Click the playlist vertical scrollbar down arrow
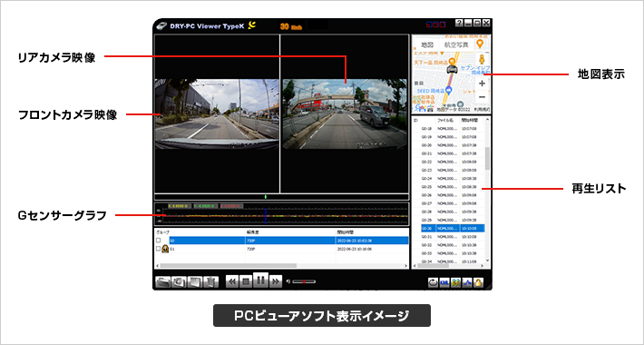Viewport: 644px width, 345px height. (x=487, y=261)
